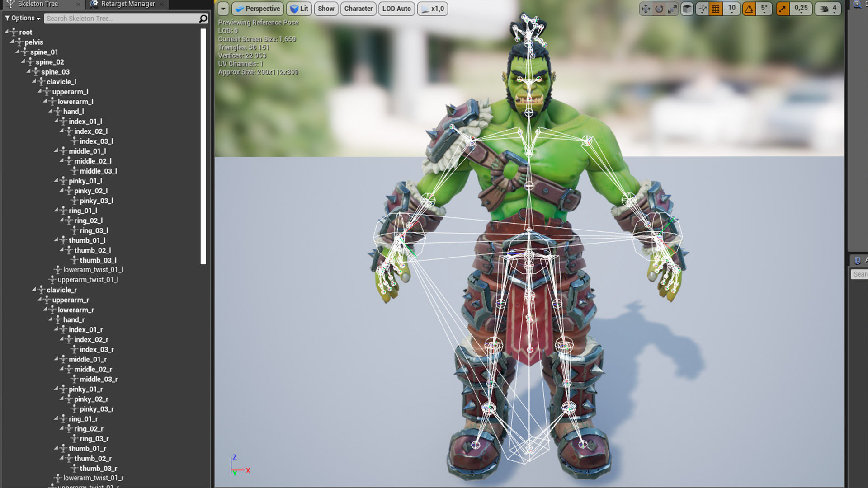
Task: Open the Show menu
Action: (x=326, y=9)
